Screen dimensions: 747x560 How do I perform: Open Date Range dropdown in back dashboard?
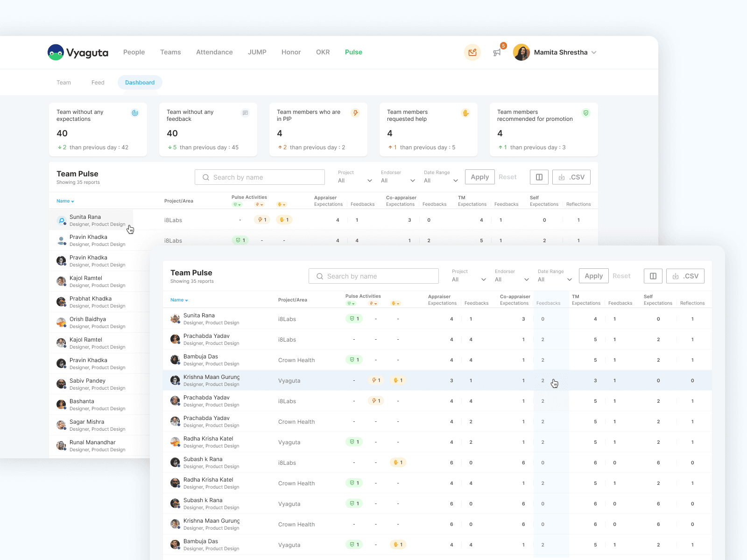pos(441,181)
